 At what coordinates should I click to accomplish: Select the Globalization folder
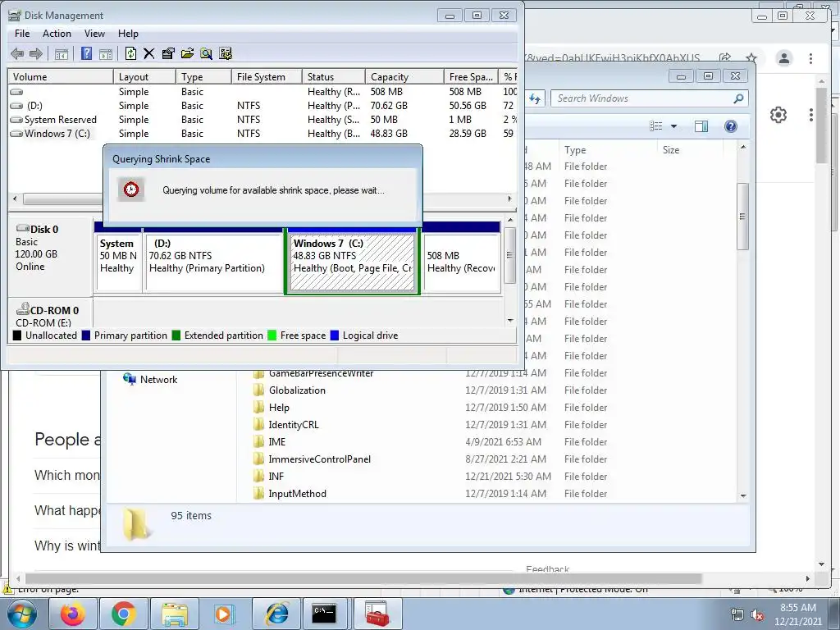[x=297, y=390]
